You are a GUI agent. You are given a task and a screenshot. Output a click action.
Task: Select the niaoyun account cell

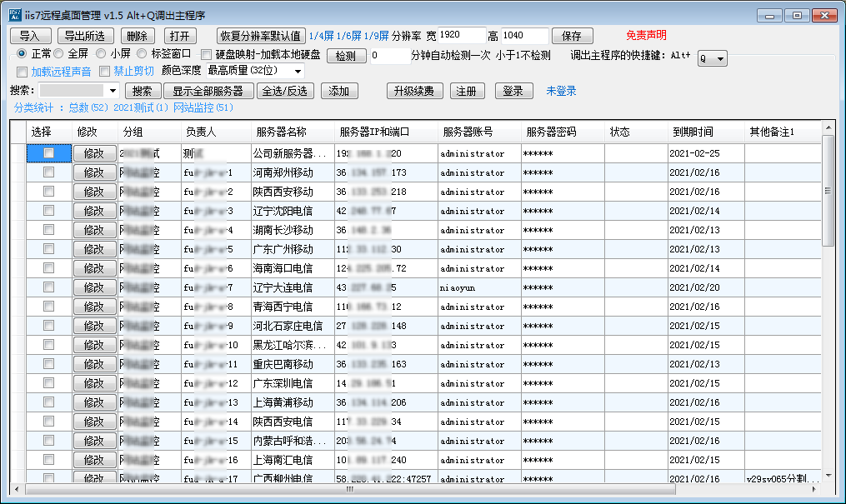[x=479, y=288]
